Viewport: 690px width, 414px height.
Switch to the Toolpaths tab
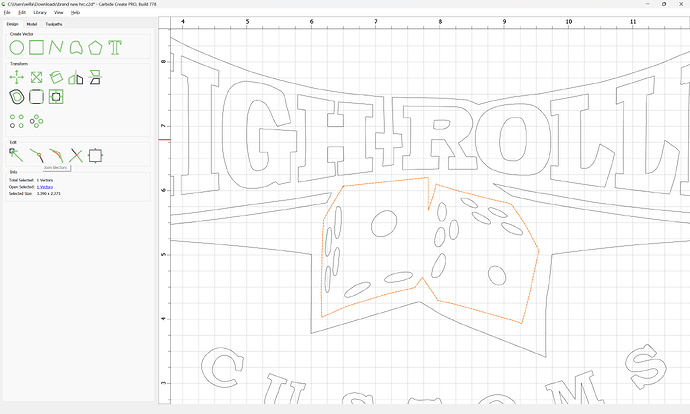[x=54, y=24]
